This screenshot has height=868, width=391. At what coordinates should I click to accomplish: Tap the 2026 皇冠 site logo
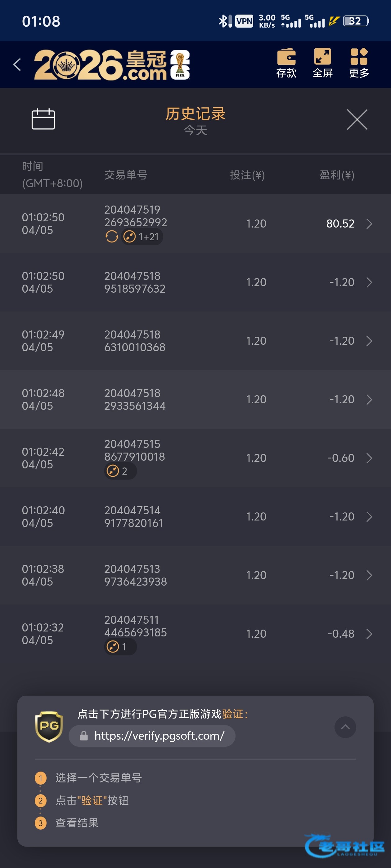point(112,65)
